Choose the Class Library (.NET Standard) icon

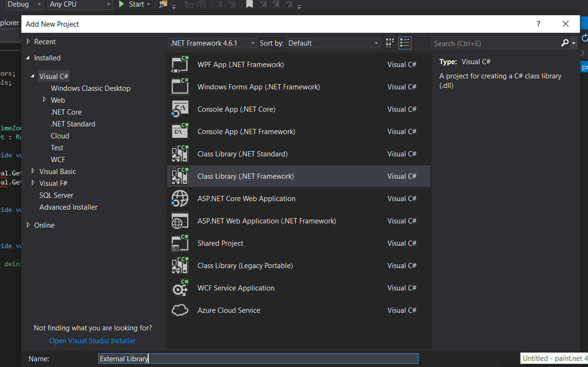click(180, 154)
